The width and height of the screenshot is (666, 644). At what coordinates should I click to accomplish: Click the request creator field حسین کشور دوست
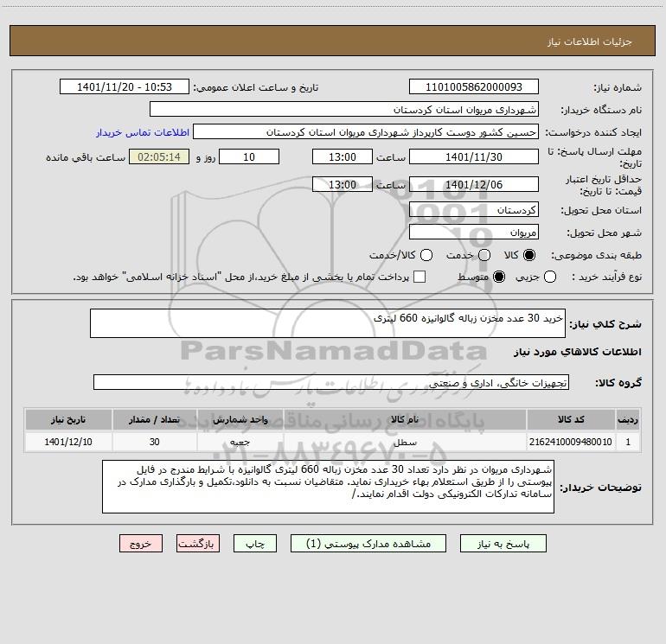pyautogui.click(x=366, y=132)
